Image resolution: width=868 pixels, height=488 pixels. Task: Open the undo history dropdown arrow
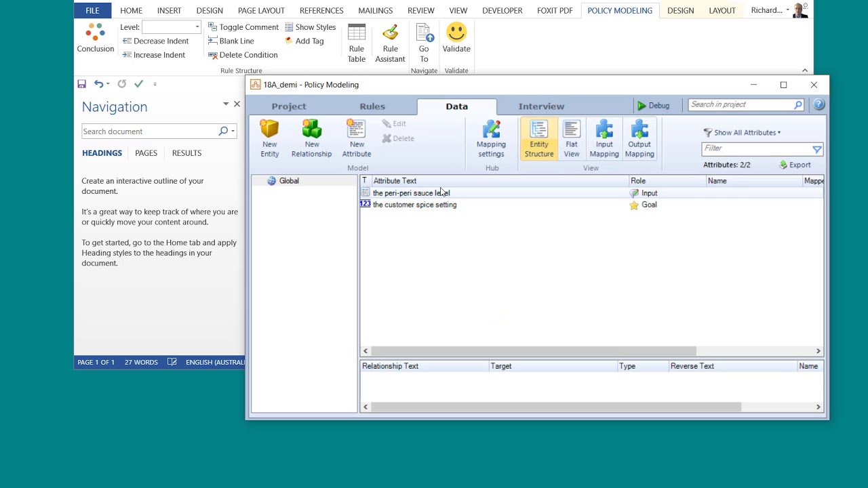coord(108,84)
